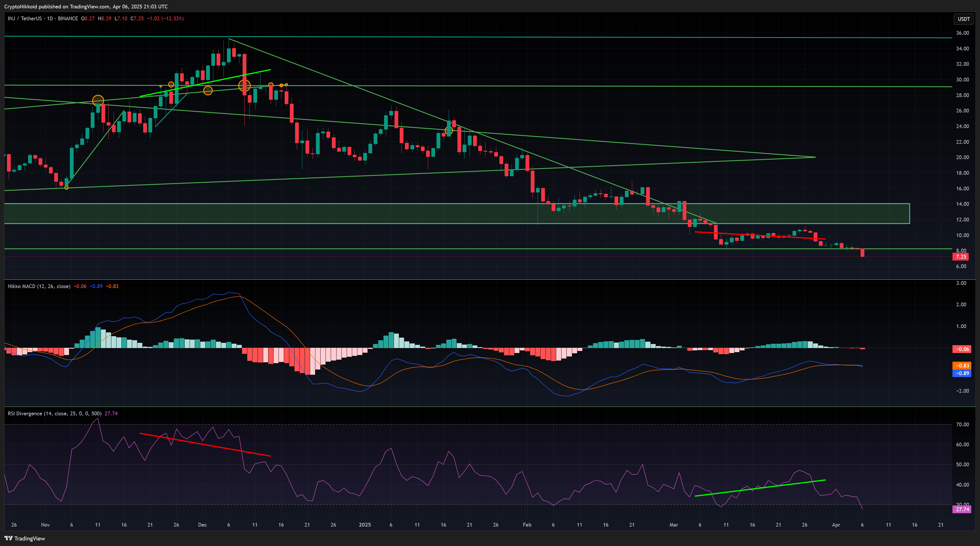
Task: Click the 60.00 RSI axis label
Action: pyautogui.click(x=963, y=444)
